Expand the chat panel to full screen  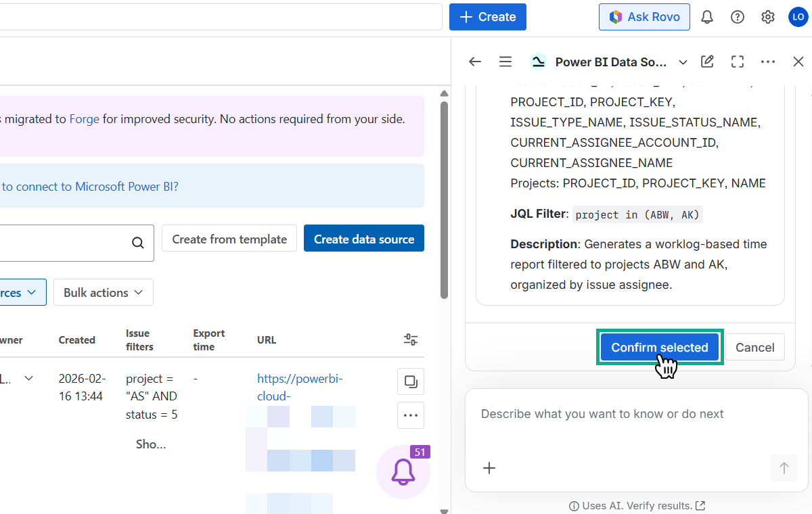pyautogui.click(x=738, y=62)
